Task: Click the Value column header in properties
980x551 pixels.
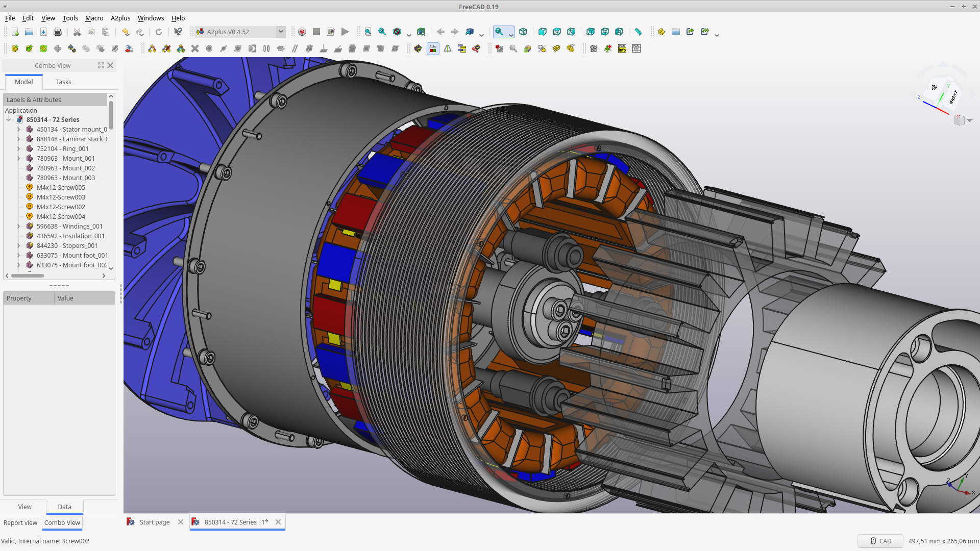Action: pyautogui.click(x=84, y=298)
